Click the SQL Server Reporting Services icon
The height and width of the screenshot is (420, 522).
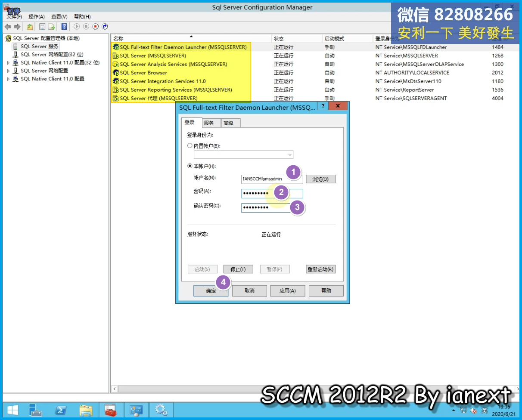pos(115,90)
